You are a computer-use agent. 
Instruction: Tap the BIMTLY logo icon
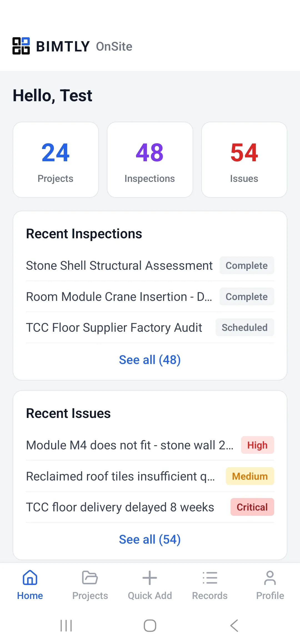click(21, 46)
